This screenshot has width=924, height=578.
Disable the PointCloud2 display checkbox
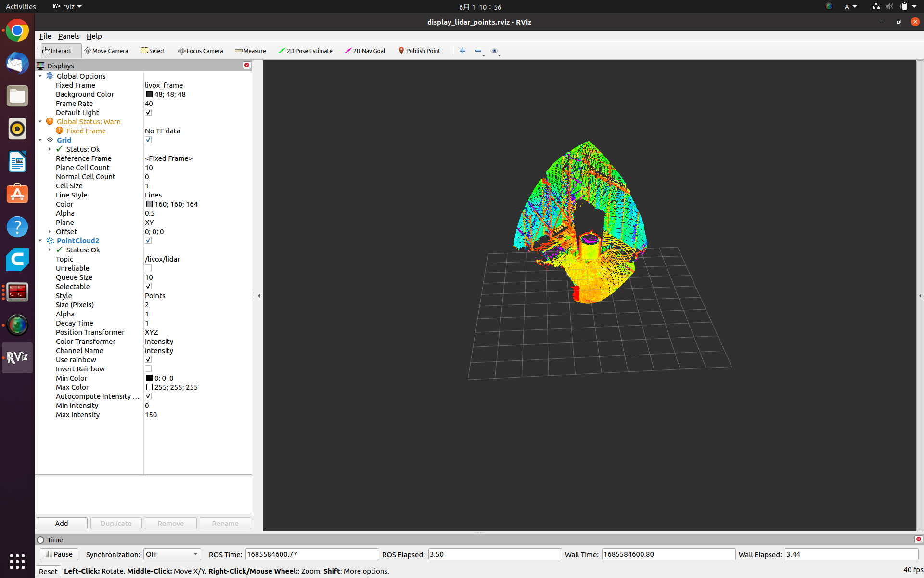coord(148,240)
